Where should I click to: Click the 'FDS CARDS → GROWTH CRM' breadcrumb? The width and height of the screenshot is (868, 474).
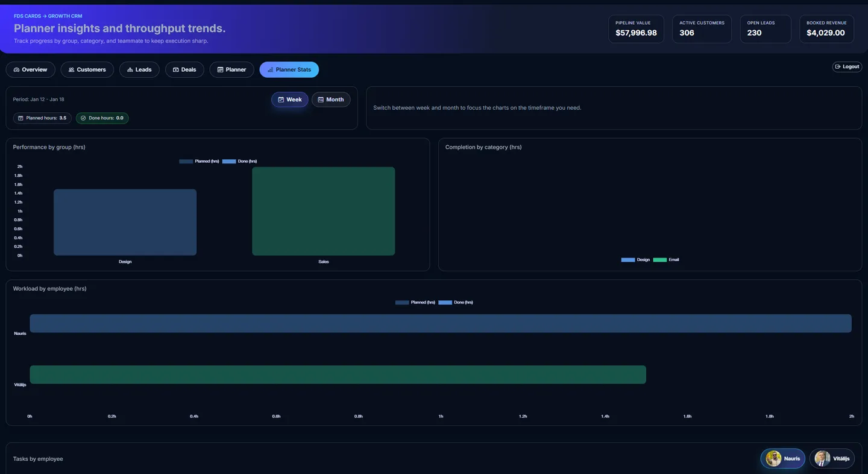(48, 16)
